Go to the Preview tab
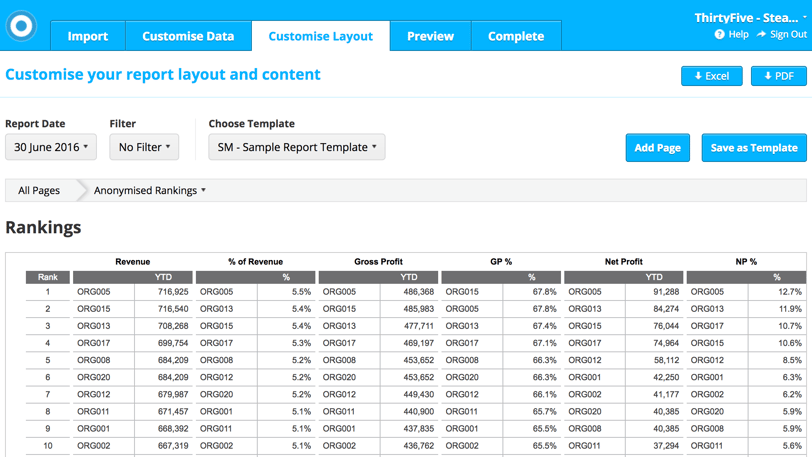The width and height of the screenshot is (812, 457). tap(430, 36)
